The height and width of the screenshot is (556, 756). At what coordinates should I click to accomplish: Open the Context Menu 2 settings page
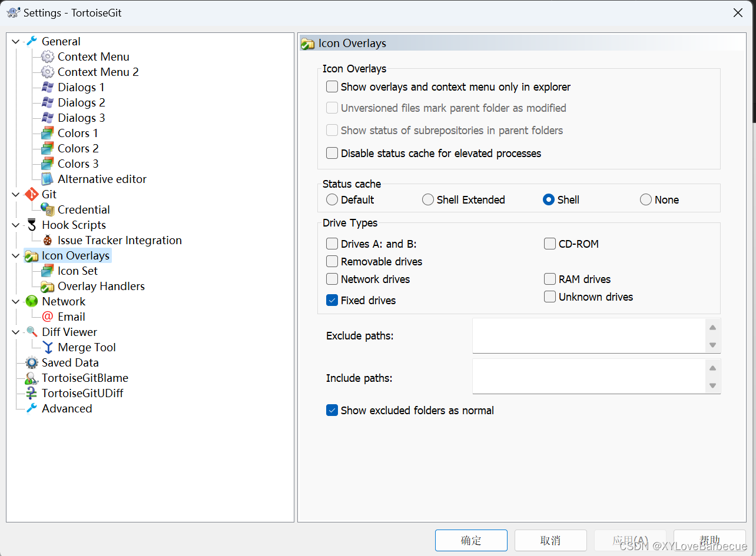click(98, 72)
